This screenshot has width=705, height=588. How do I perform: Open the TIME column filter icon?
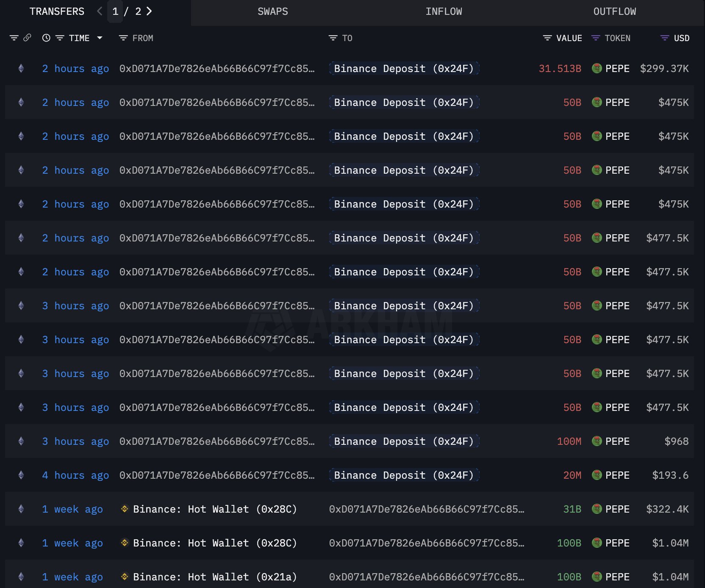(60, 38)
